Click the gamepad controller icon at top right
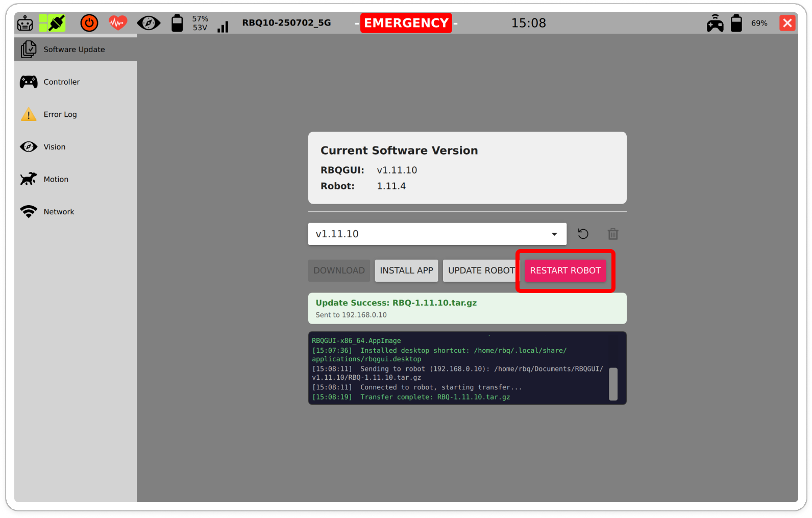Viewport: 812px width, 518px height. 715,23
